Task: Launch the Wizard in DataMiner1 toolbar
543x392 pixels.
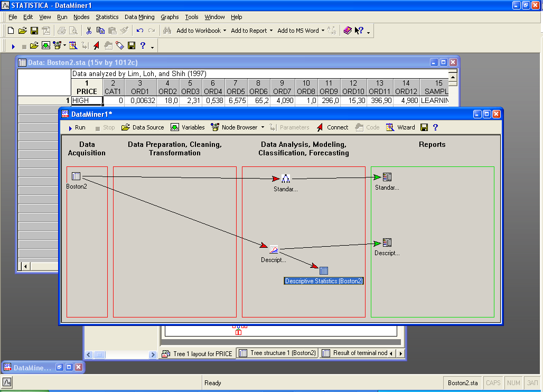Action: click(400, 127)
